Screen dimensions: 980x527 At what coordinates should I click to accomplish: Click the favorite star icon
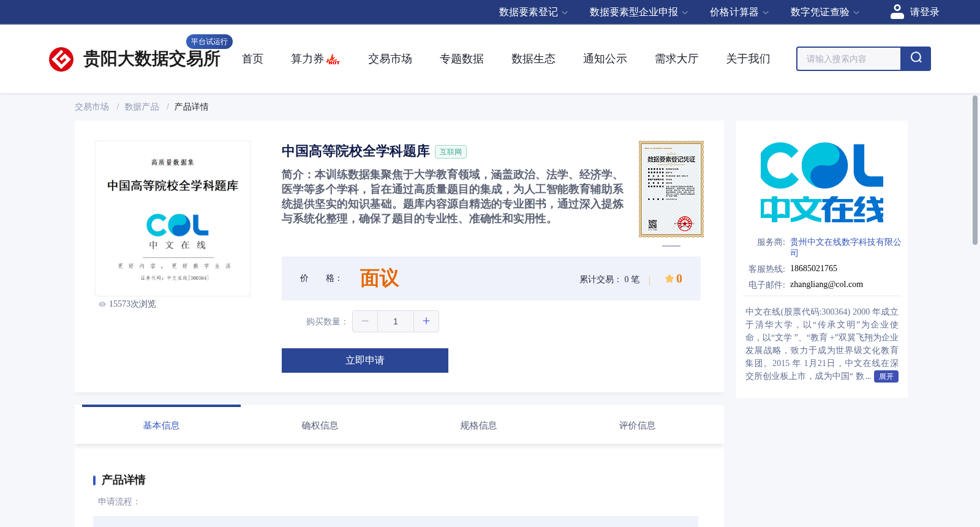pos(669,278)
